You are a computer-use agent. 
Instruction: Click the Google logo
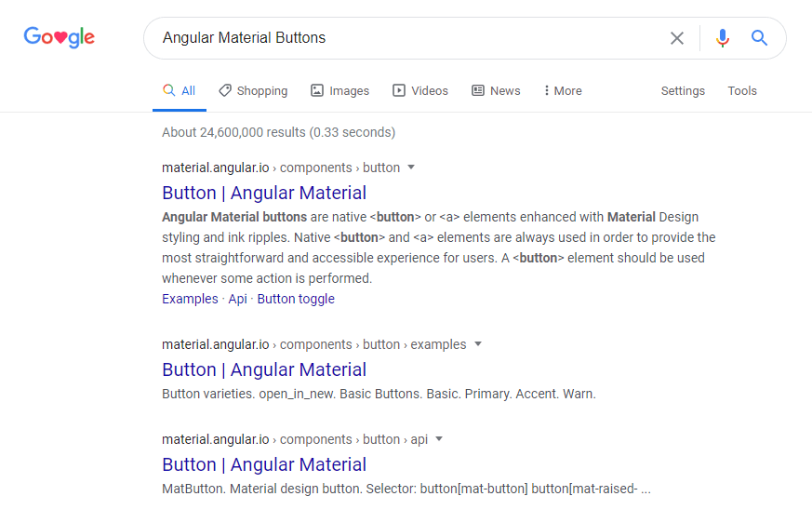[60, 37]
